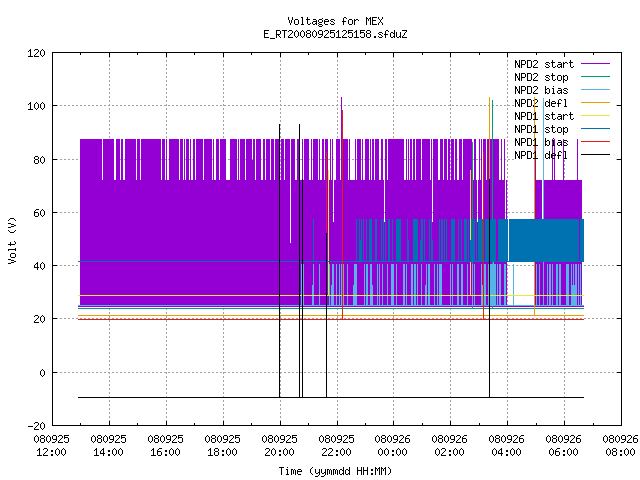Click the "Volt (V)" y-axis label

coord(13,240)
